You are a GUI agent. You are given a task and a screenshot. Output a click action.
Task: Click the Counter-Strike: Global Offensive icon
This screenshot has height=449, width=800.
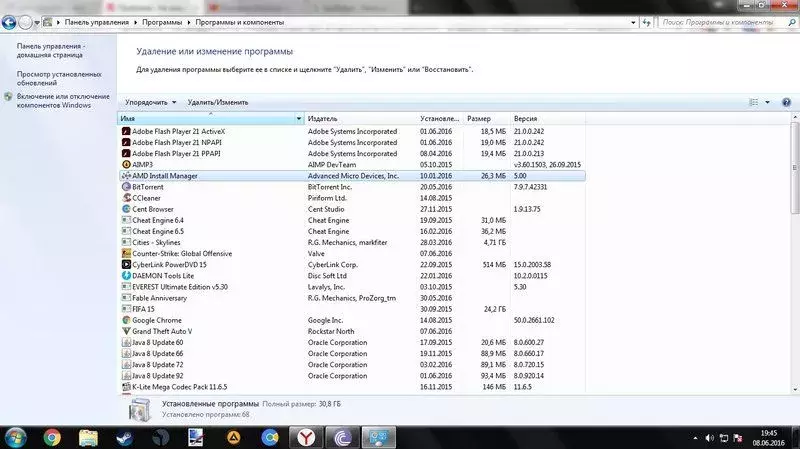[126, 254]
